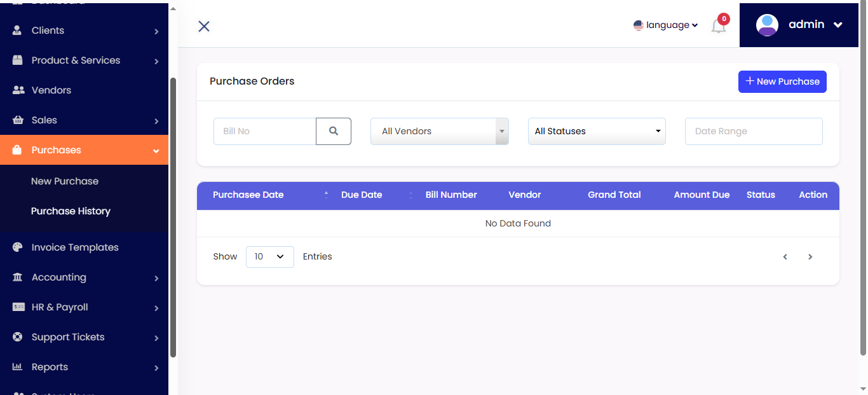868x395 pixels.
Task: Open the All Statuses dropdown
Action: 597,131
